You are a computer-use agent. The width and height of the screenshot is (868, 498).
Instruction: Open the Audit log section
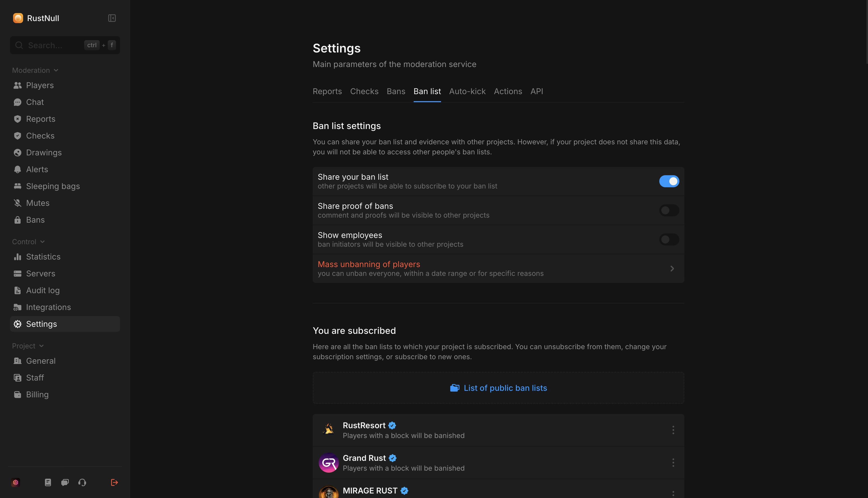coord(43,290)
